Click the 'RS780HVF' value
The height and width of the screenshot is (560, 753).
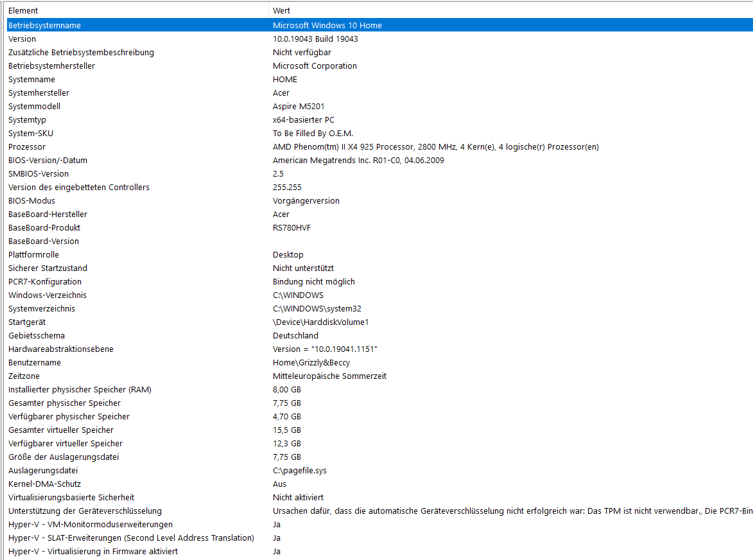[x=292, y=227]
